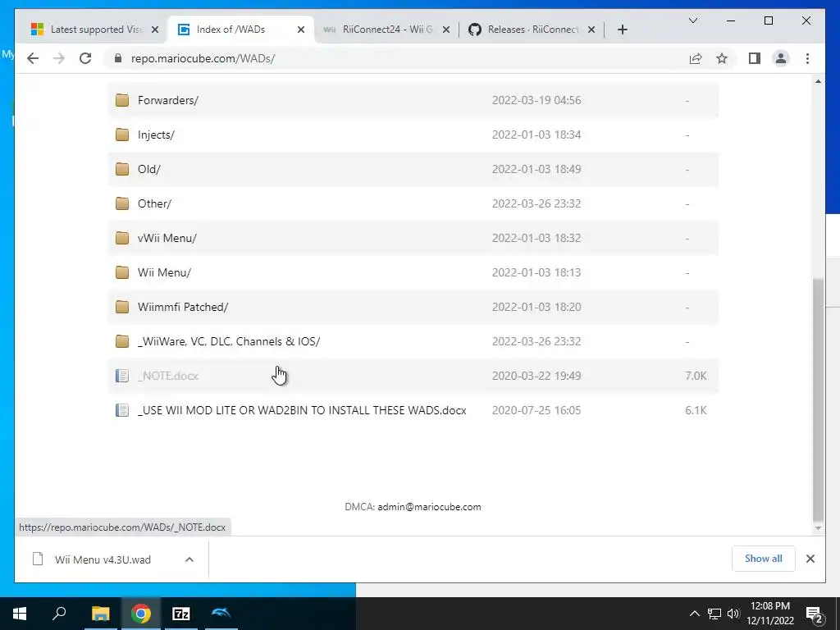Open 7-Zip from the taskbar
The height and width of the screenshot is (630, 840).
181,614
